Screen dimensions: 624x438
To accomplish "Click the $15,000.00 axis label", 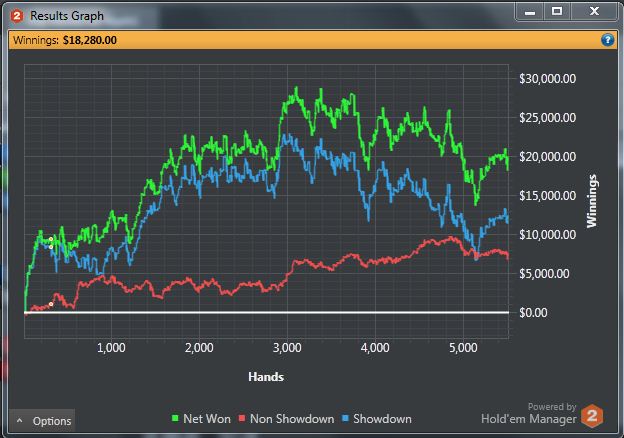I will (547, 196).
